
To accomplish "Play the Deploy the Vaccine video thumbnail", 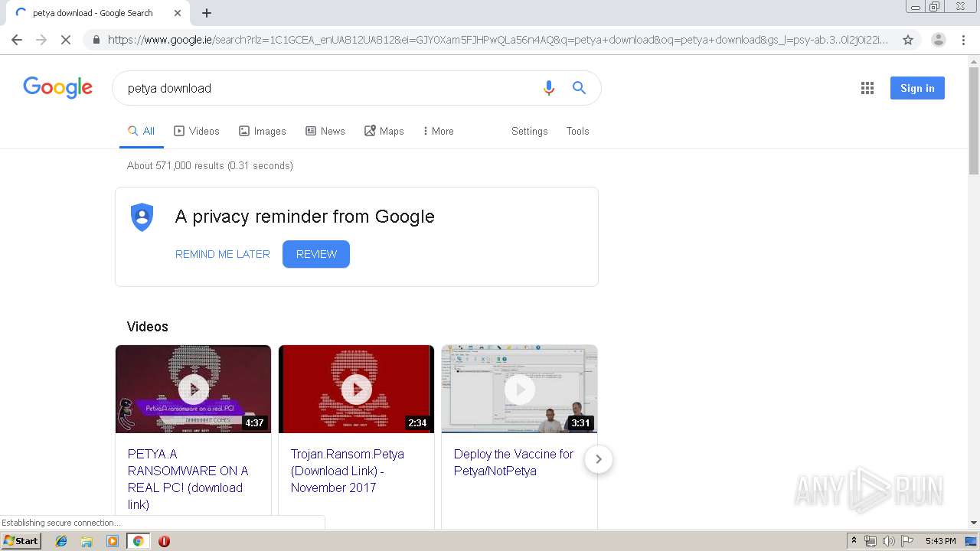I will (x=519, y=389).
